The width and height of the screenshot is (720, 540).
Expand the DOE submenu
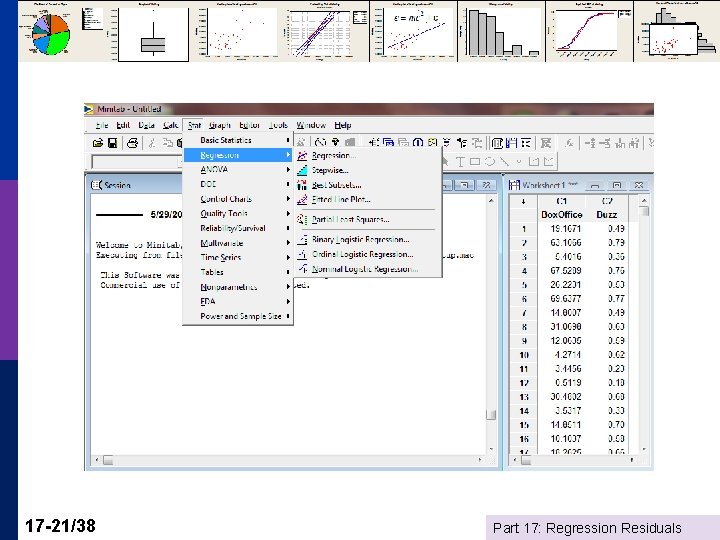[238, 184]
